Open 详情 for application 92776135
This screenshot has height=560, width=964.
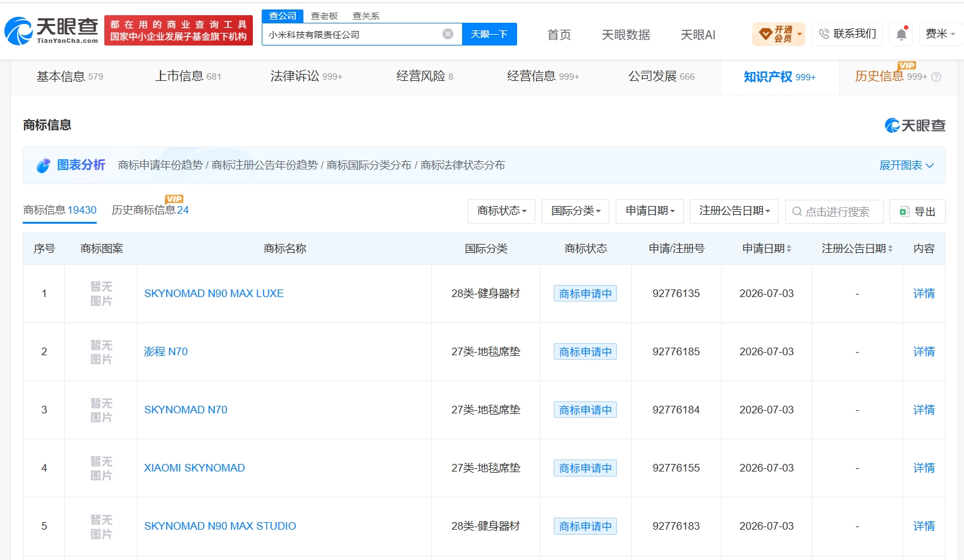point(924,294)
